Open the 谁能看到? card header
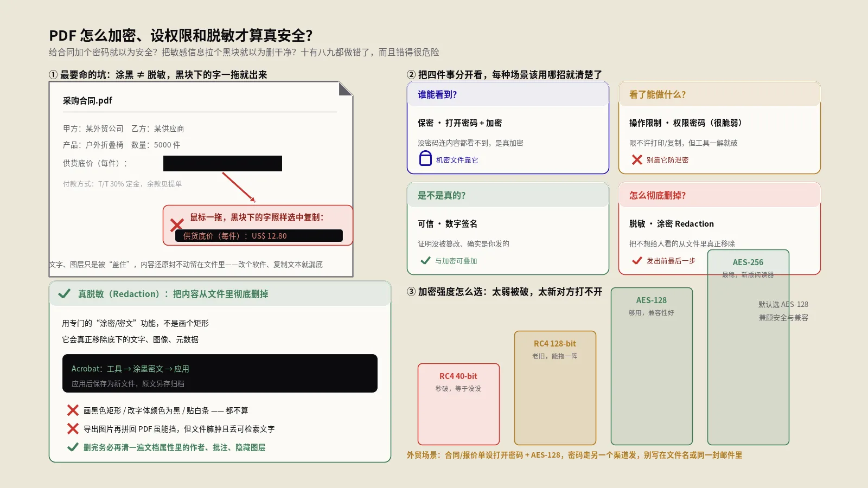 click(x=508, y=94)
